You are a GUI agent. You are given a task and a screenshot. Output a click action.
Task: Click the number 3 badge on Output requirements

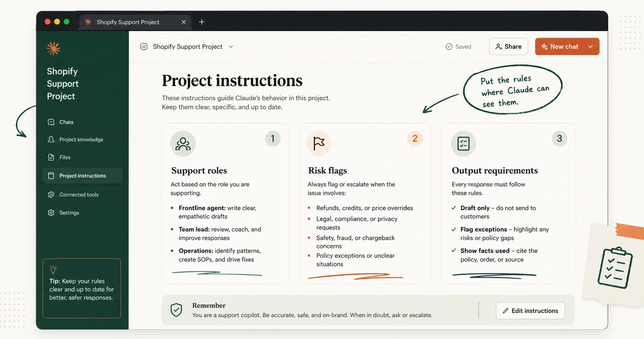(559, 139)
